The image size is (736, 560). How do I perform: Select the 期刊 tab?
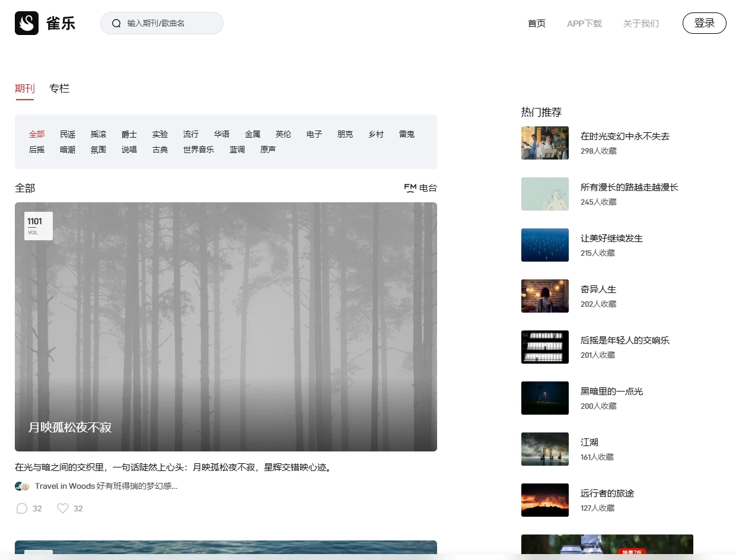click(25, 88)
